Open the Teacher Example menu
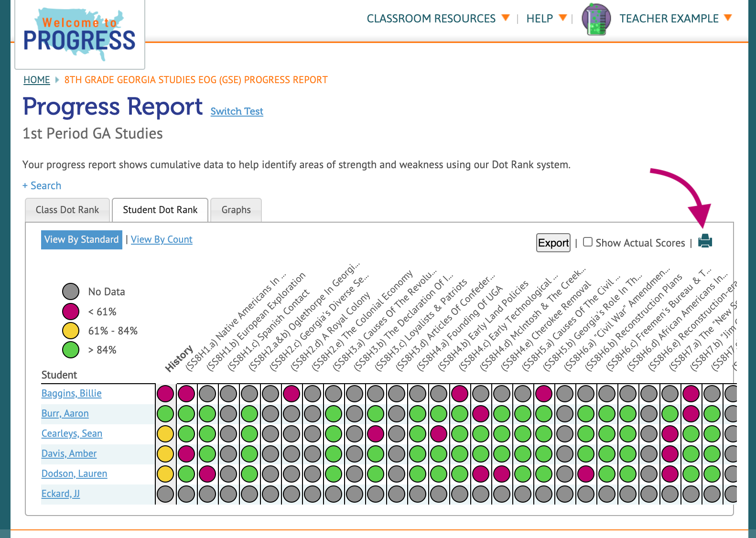This screenshot has width=756, height=538. 669,19
